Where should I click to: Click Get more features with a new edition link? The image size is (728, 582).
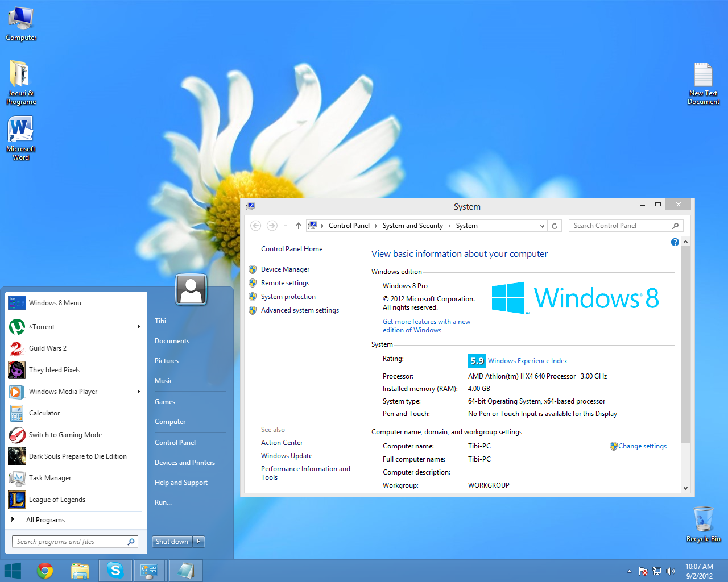coord(427,326)
